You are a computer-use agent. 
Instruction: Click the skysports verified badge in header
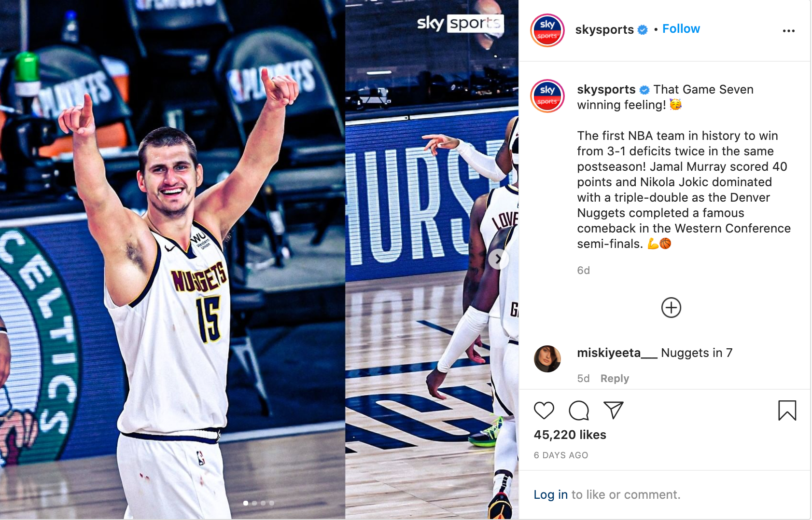coord(643,30)
